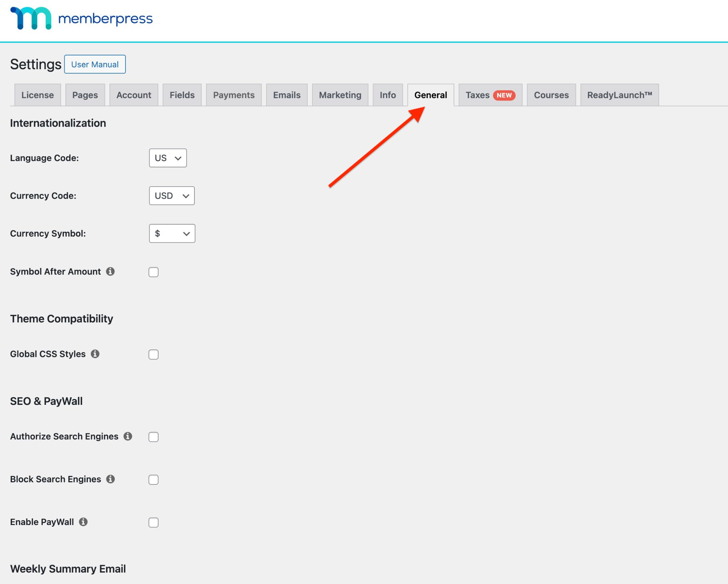This screenshot has width=728, height=584.
Task: Click the Currency Symbol label
Action: coord(48,234)
